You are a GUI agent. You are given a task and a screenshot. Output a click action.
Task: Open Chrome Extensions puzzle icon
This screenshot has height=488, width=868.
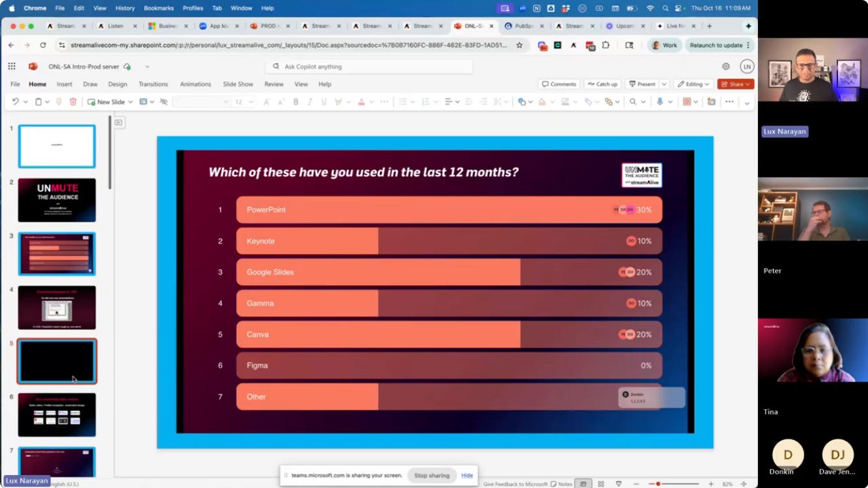606,45
